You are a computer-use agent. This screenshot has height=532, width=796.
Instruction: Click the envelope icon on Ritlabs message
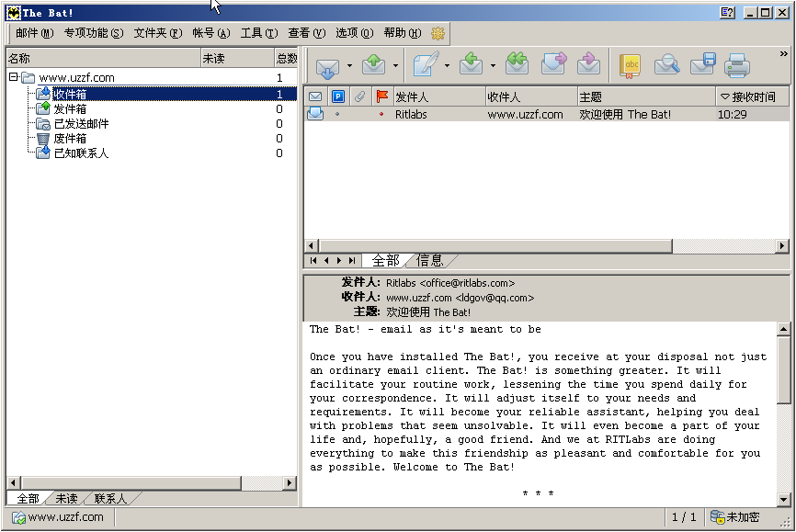[315, 114]
